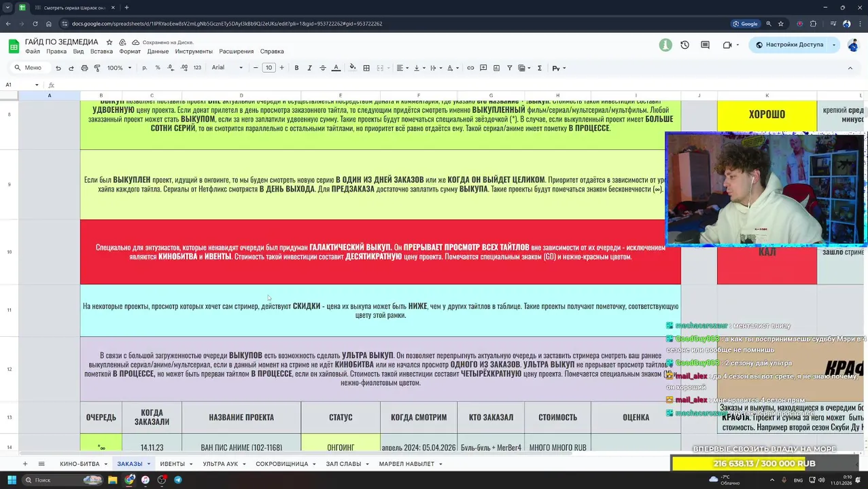Open Telegram from the taskbar

pyautogui.click(x=178, y=480)
